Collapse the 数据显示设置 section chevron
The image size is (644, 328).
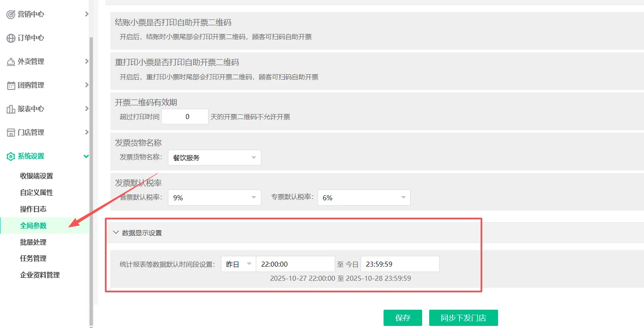point(116,233)
